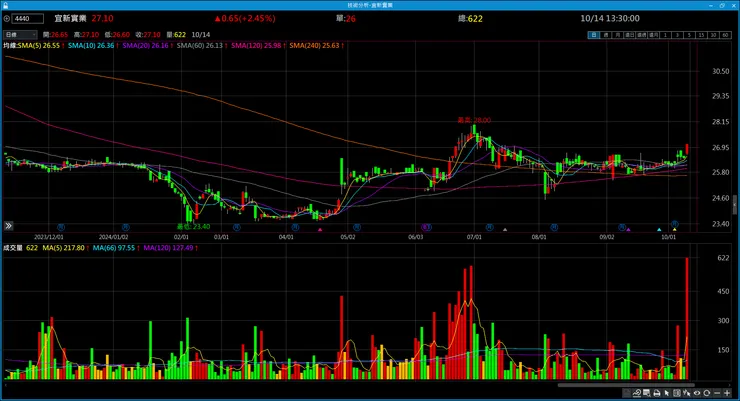
Task: Click the print icon in bottom toolbar
Action: pyautogui.click(x=657, y=393)
